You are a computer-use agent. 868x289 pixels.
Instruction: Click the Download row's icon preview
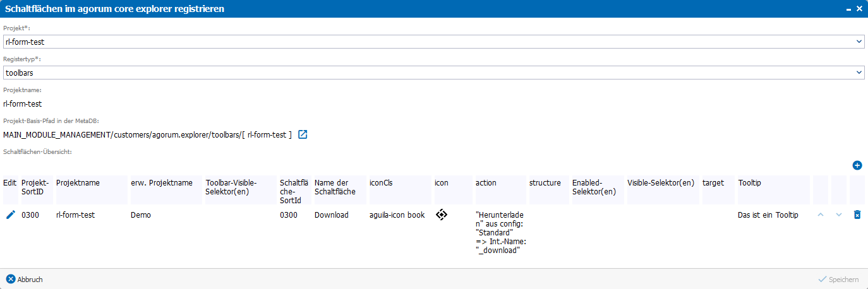point(442,215)
